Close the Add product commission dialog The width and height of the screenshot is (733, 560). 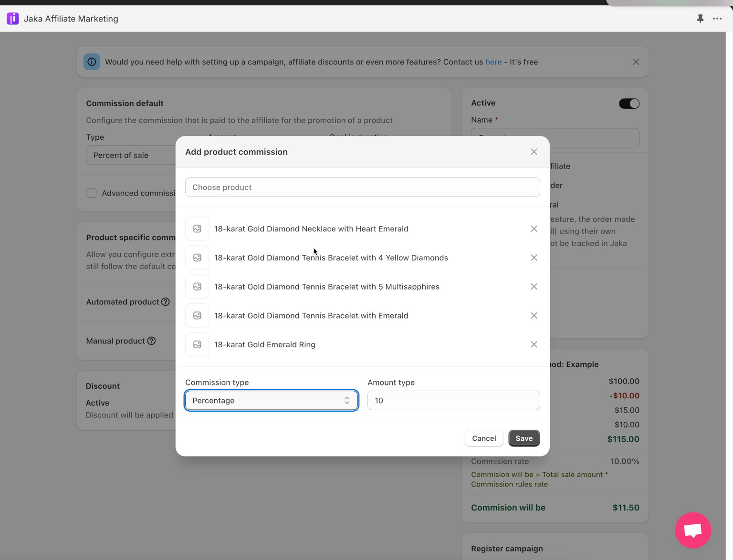[534, 152]
